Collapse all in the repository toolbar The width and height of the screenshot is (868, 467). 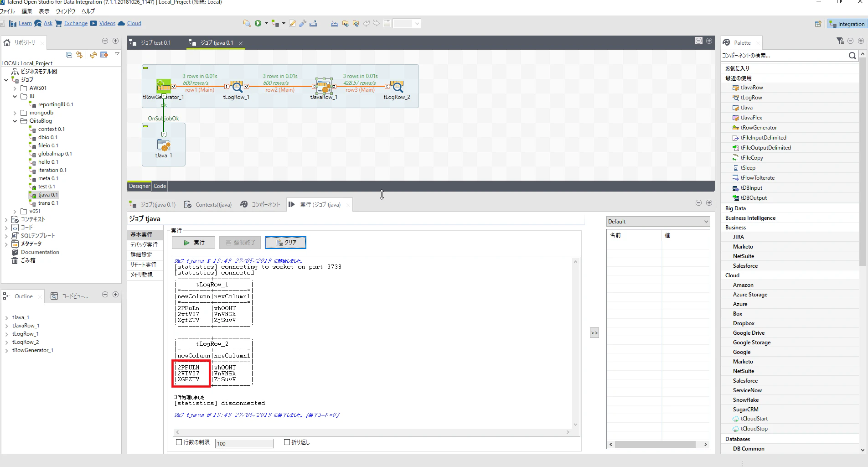[69, 55]
